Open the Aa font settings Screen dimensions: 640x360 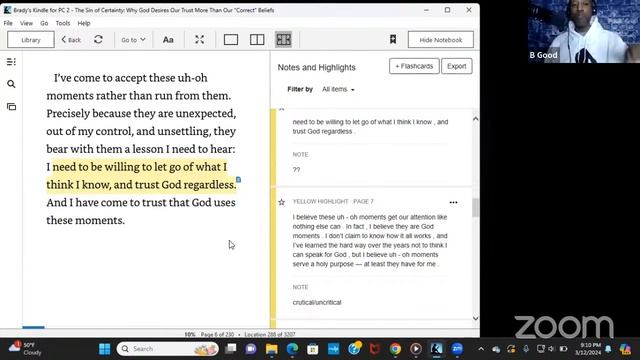pos(168,40)
